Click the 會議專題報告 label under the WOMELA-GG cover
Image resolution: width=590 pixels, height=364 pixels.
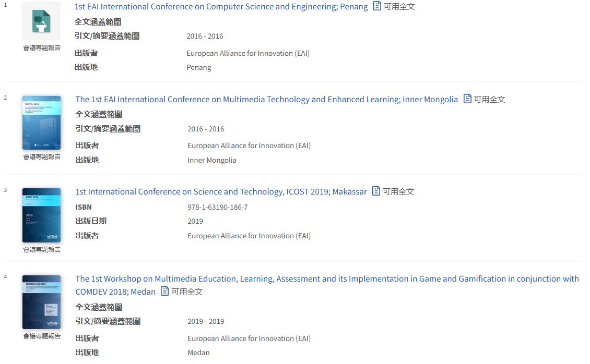tap(42, 336)
